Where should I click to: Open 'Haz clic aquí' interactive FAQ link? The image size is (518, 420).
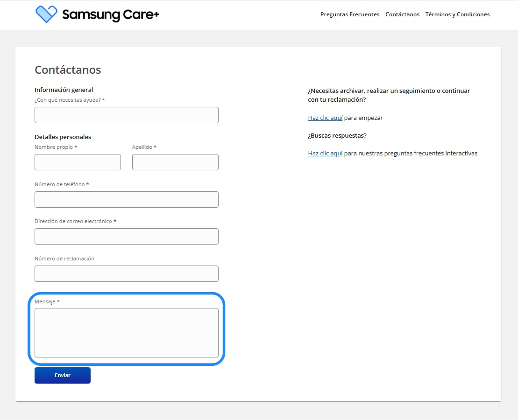325,154
